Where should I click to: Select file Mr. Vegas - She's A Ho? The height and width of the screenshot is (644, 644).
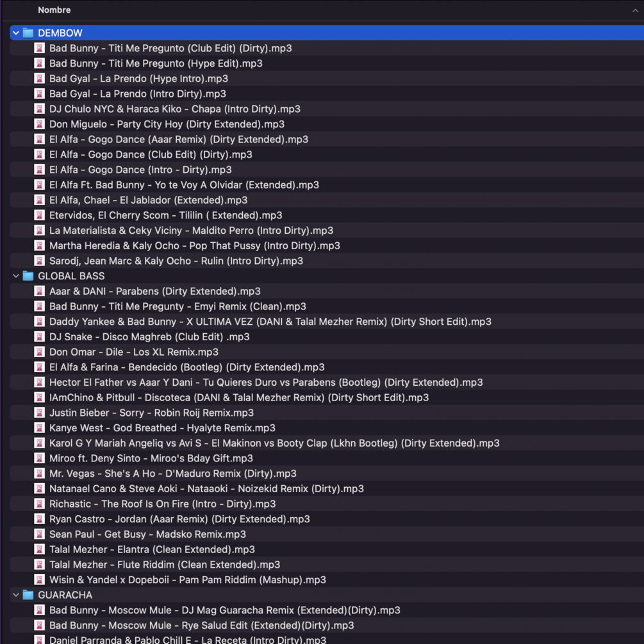click(173, 474)
